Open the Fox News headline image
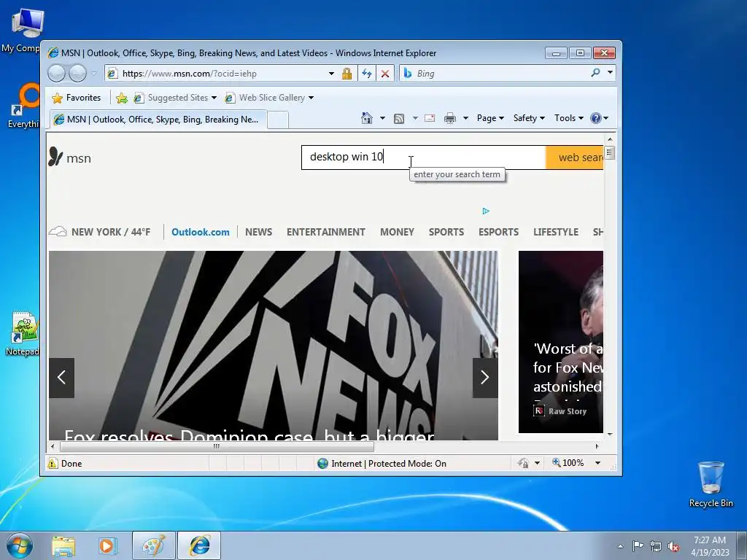 [274, 345]
